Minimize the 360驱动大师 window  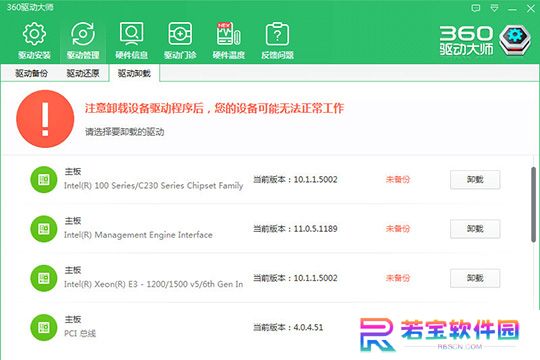tap(512, 9)
